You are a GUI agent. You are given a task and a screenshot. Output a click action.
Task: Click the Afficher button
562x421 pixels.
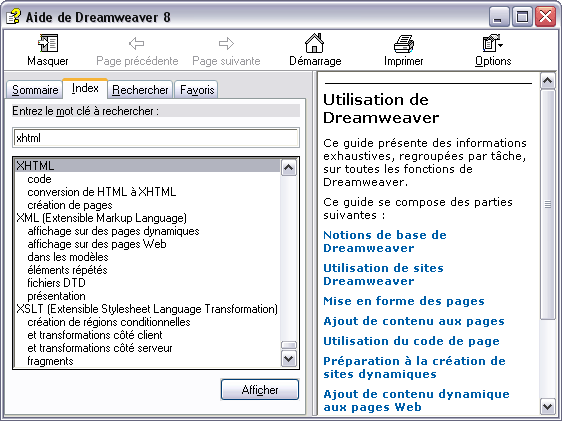coord(260,389)
